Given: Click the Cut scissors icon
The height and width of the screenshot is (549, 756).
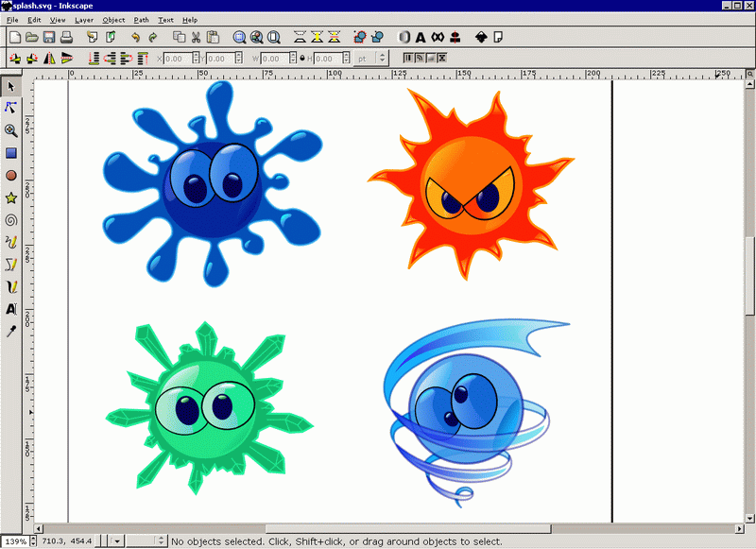Looking at the screenshot, I should [196, 37].
